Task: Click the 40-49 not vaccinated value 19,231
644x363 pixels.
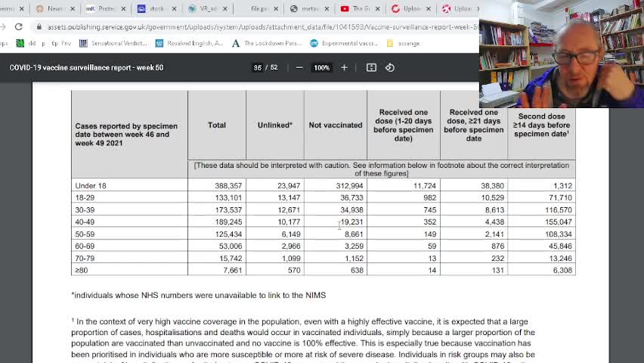Action: tap(351, 222)
